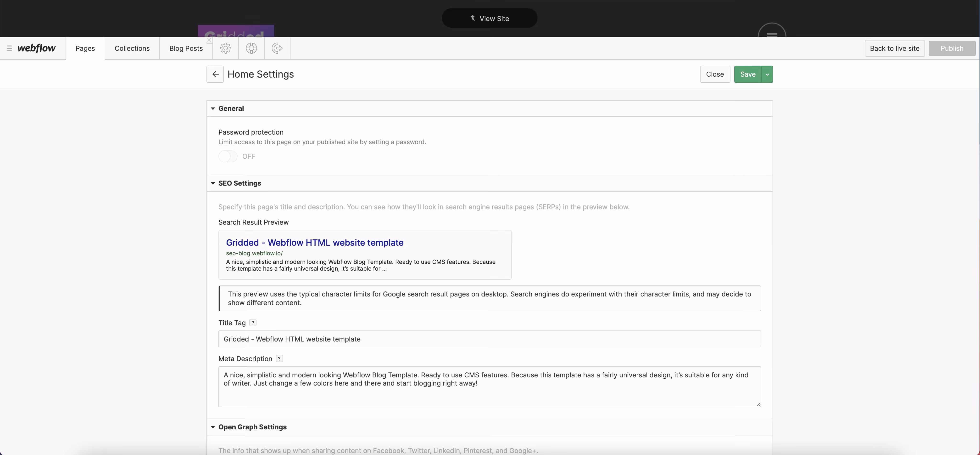Open the Save button dropdown arrow

click(767, 74)
